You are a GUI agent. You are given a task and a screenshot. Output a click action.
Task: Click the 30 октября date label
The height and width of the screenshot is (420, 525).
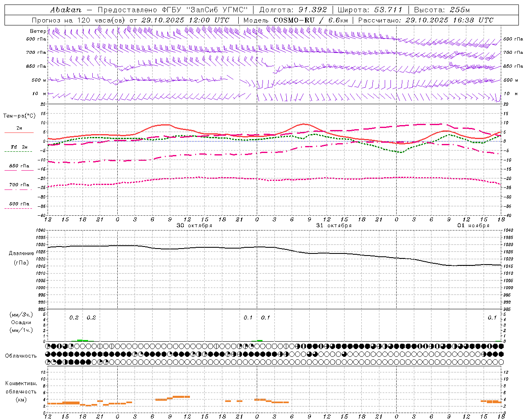(194, 226)
